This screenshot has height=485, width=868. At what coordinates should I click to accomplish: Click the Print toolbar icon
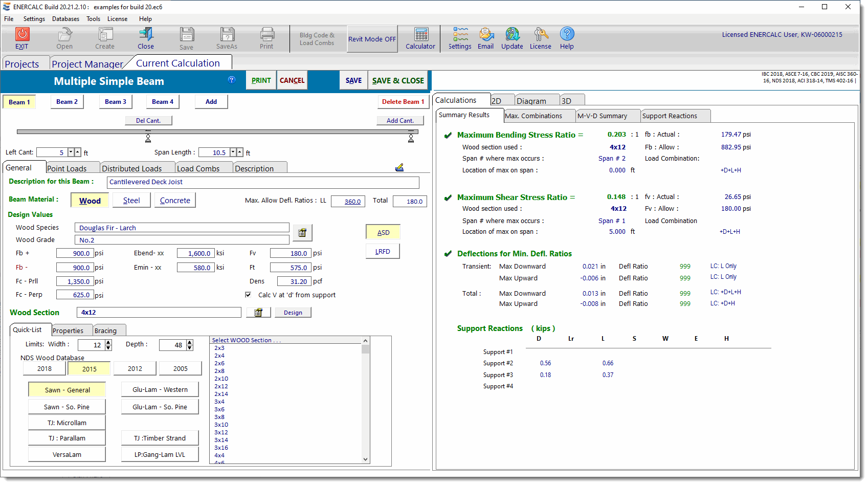point(266,35)
